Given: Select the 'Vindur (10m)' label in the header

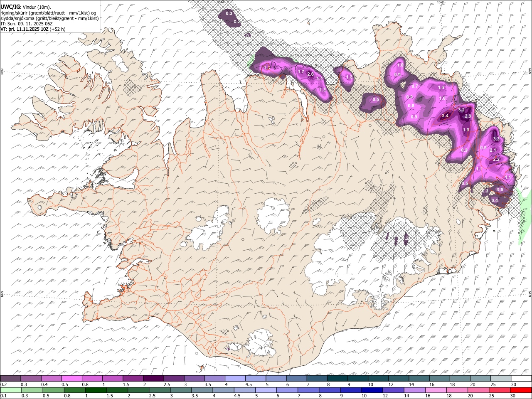Looking at the screenshot, I should tap(37, 7).
